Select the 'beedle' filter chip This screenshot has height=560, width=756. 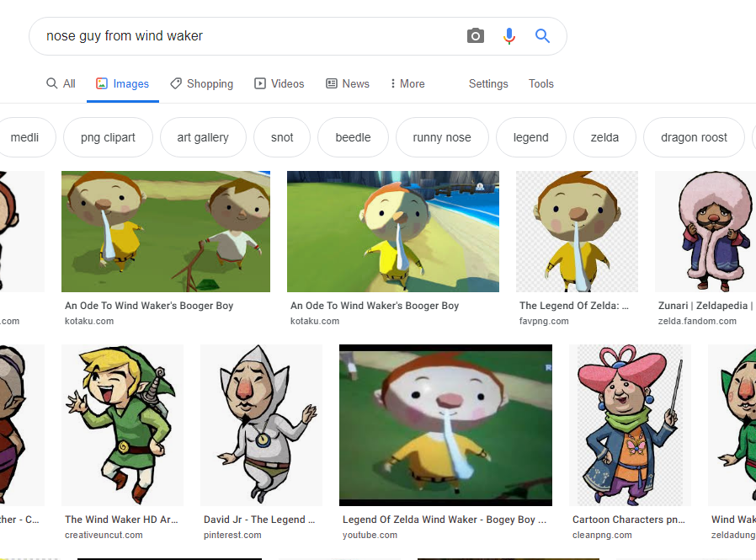tap(353, 137)
